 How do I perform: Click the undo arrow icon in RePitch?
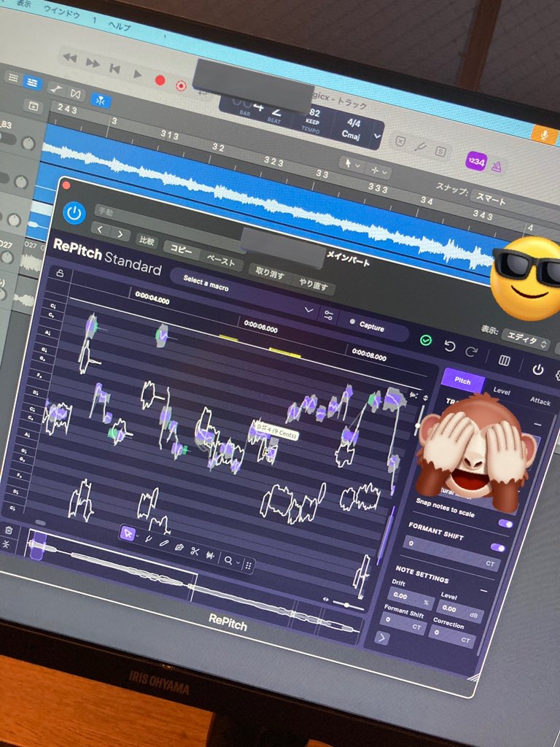[x=450, y=346]
